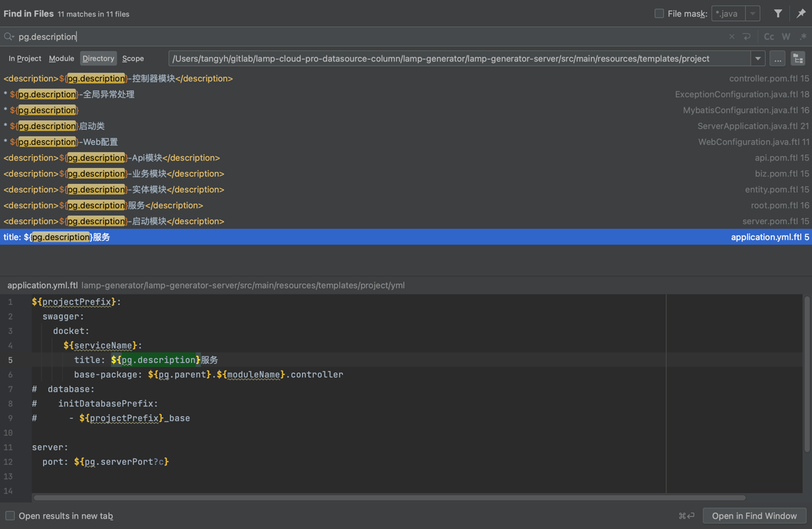Switch to the In Project scope tab
Image resolution: width=812 pixels, height=529 pixels.
pos(25,59)
